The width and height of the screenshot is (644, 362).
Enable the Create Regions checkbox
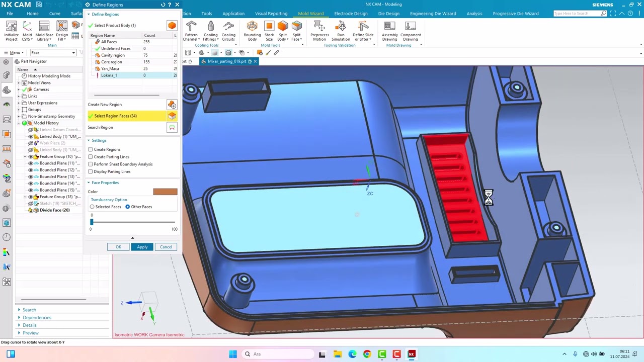[x=91, y=149]
